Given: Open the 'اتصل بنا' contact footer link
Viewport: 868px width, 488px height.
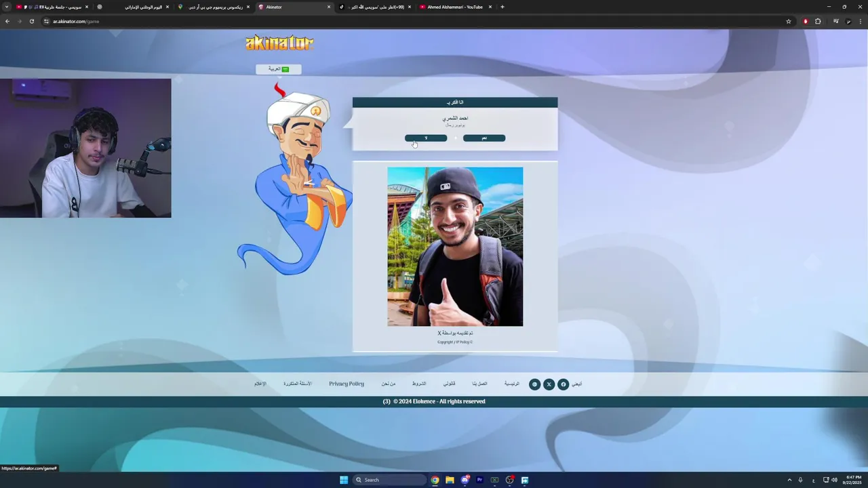Looking at the screenshot, I should (480, 384).
